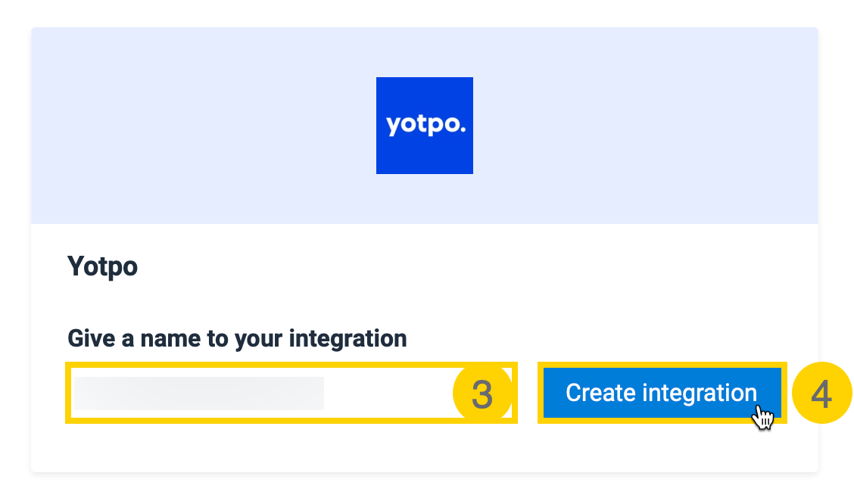854x504 pixels.
Task: Click the yellow step 3 badge
Action: point(482,394)
